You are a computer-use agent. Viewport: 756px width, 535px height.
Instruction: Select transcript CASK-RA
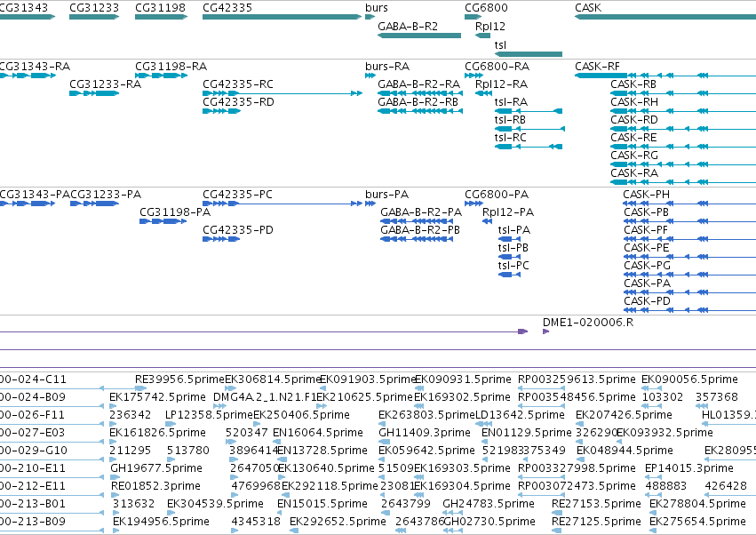pyautogui.click(x=683, y=182)
